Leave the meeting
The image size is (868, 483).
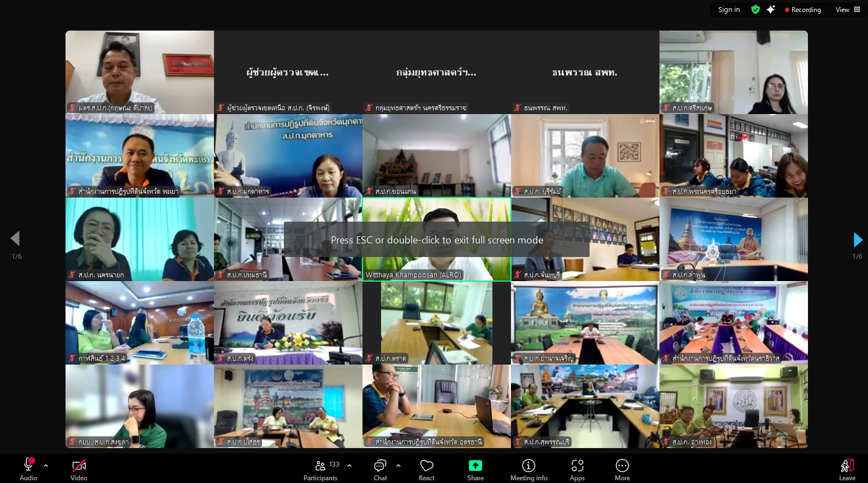pyautogui.click(x=847, y=469)
